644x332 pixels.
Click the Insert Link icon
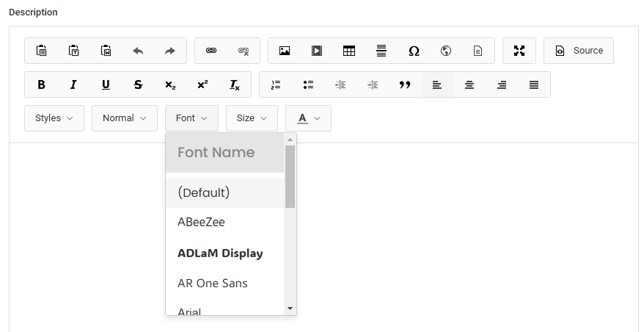[x=211, y=51]
